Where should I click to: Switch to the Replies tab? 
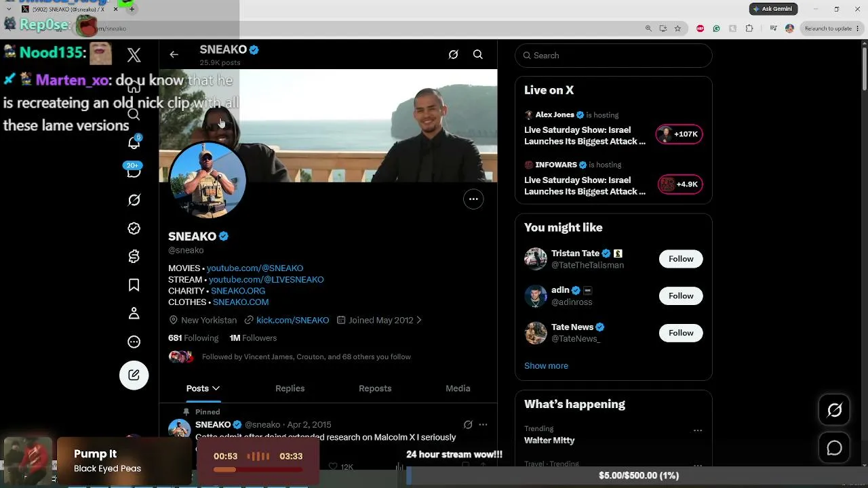(290, 388)
